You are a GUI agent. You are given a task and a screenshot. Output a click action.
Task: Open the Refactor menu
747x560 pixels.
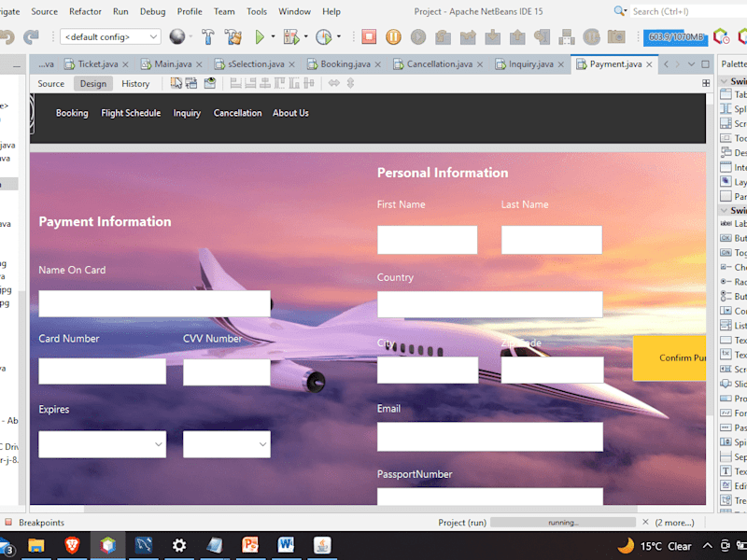[85, 11]
